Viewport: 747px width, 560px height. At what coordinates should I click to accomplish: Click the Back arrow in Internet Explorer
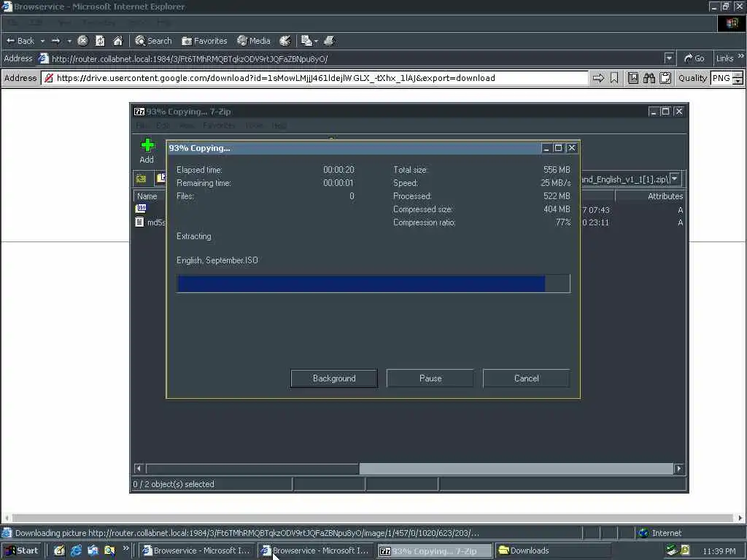coord(20,41)
